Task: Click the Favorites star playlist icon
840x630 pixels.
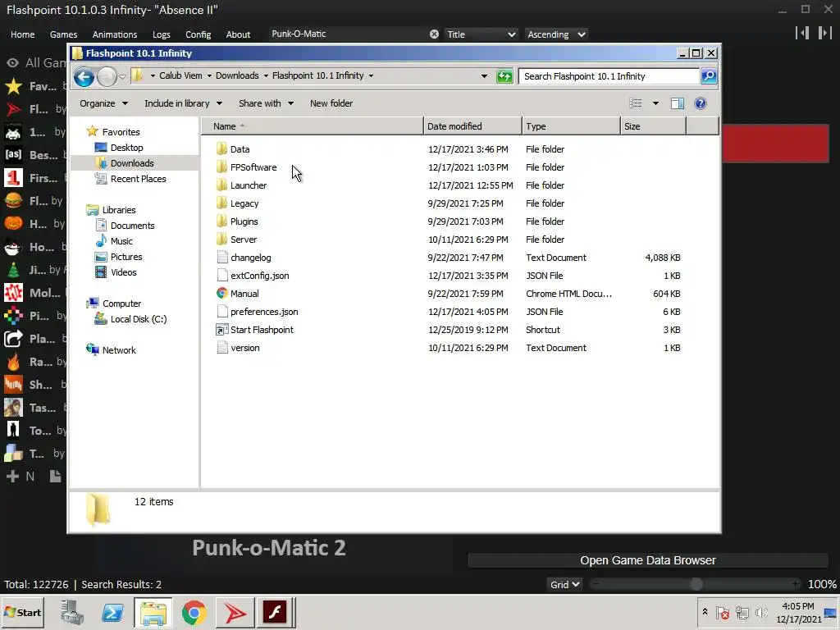Action: tap(13, 86)
